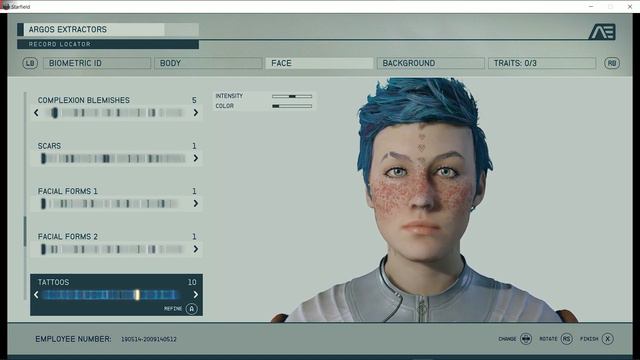Viewport: 640px width, 360px height.
Task: Minimize the Starfield window
Action: pyautogui.click(x=591, y=7)
